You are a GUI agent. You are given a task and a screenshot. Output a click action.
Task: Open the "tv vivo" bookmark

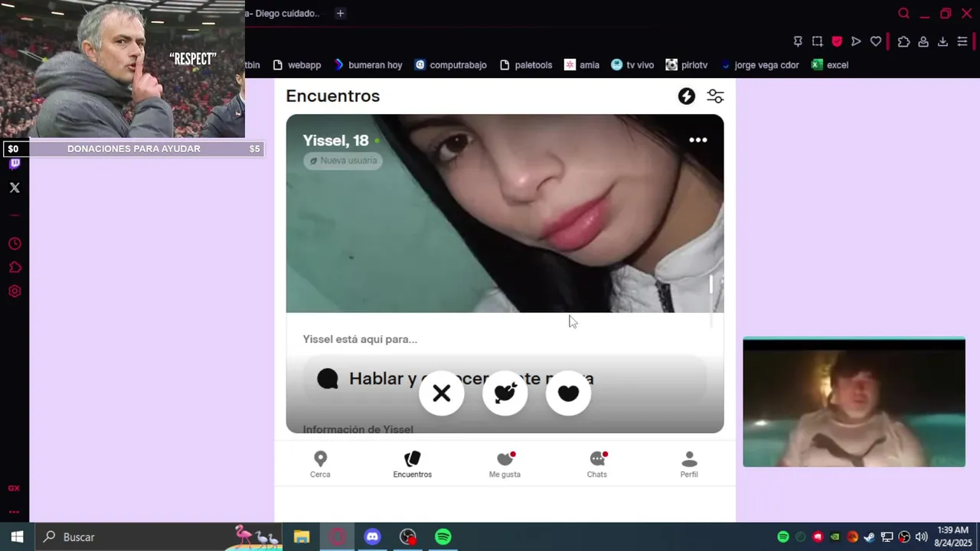click(x=632, y=65)
